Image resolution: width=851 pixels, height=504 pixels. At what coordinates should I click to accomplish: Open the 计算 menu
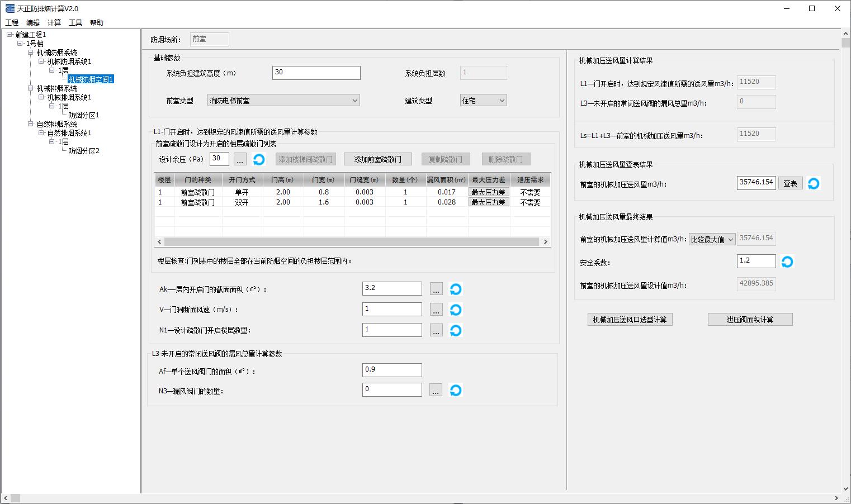coord(54,23)
